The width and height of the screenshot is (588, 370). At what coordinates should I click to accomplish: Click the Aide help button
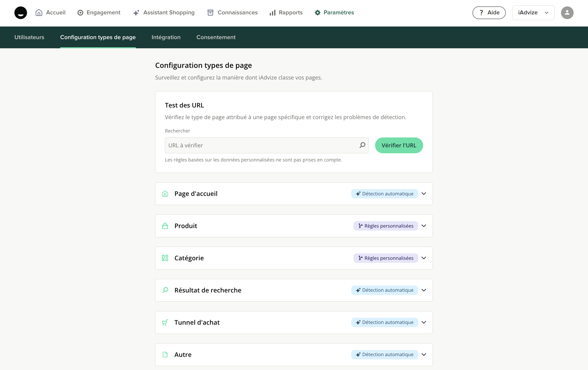[489, 13]
